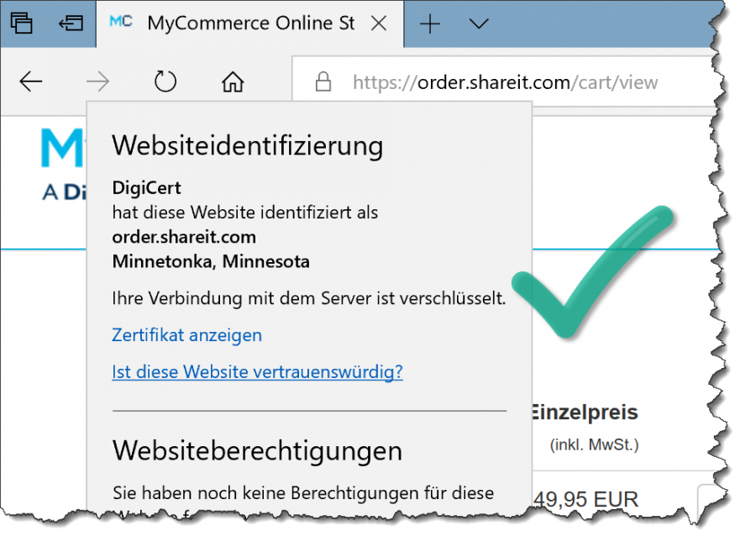Click the set tabs aside icon
Image resolution: width=756 pixels, height=552 pixels.
point(71,23)
